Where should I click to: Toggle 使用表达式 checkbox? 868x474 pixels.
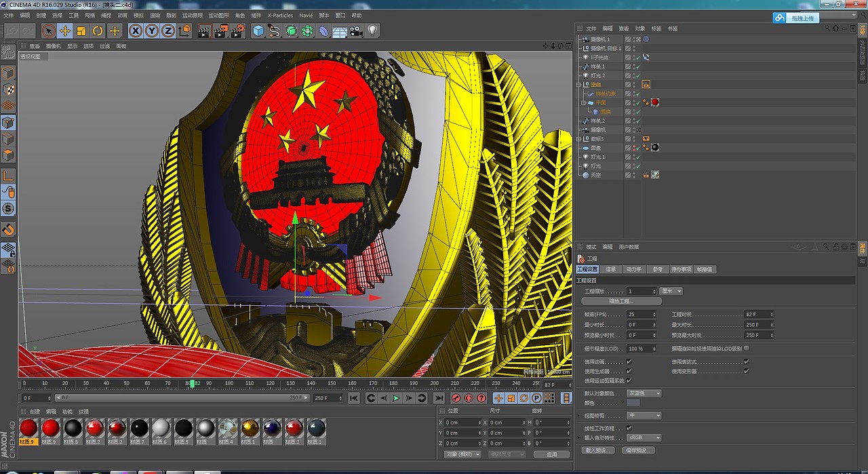[746, 362]
